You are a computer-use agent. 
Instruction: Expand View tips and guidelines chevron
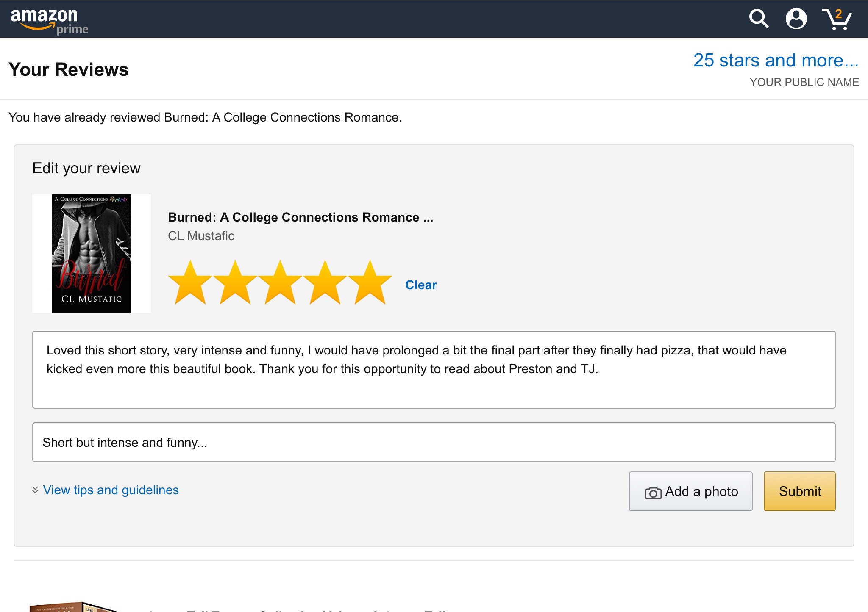pyautogui.click(x=35, y=490)
